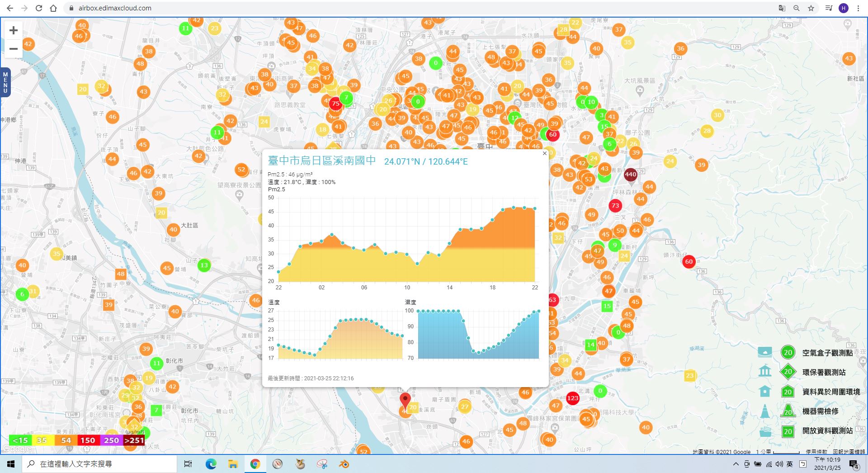The height and width of the screenshot is (473, 868).
Task: Click the 機器需檢修 traffic cone legend icon
Action: tap(765, 411)
